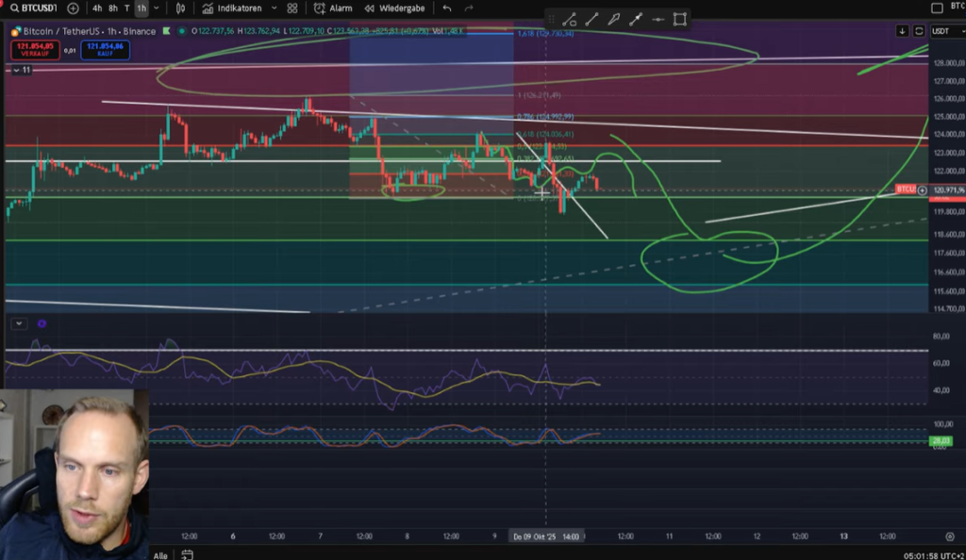The image size is (966, 560).
Task: Undo the last chart action
Action: point(447,8)
